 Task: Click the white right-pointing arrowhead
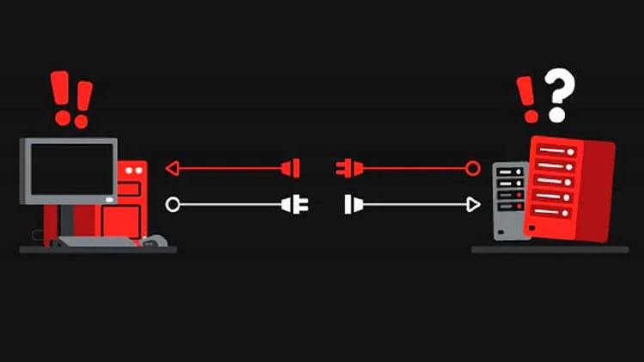[473, 204]
